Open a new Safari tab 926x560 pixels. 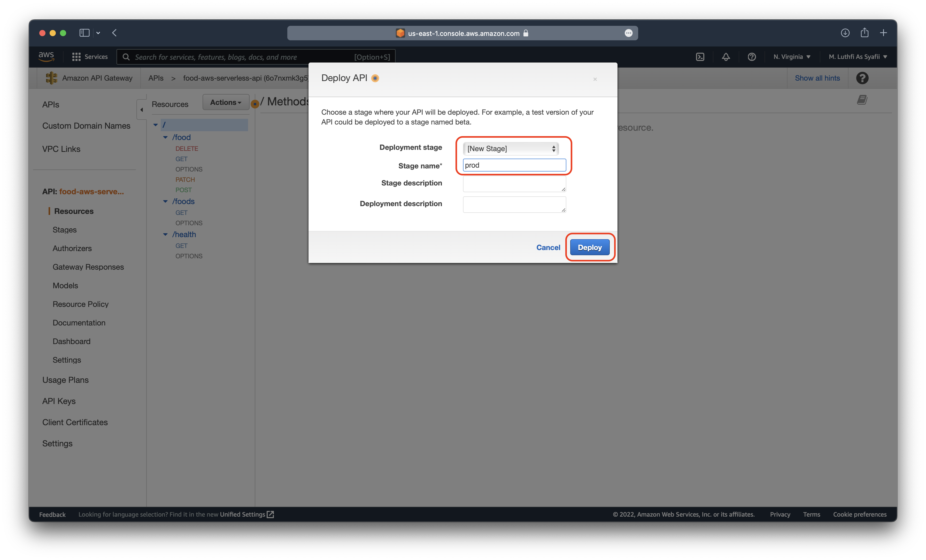(x=884, y=33)
